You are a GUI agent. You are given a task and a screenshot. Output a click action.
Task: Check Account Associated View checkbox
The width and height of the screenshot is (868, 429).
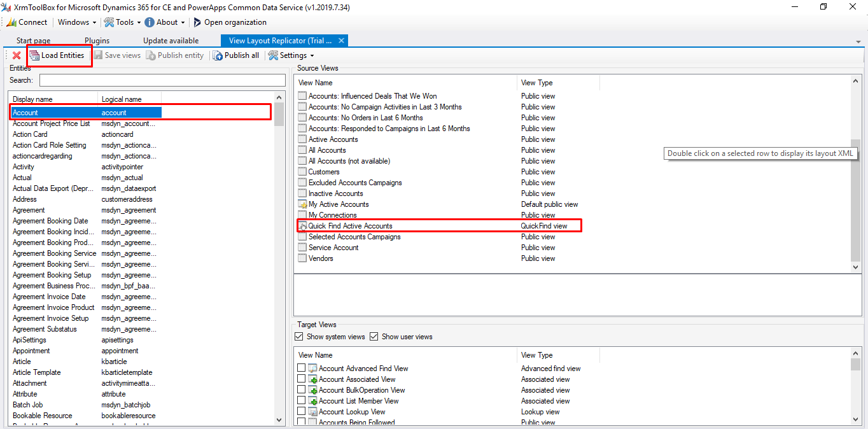point(301,379)
